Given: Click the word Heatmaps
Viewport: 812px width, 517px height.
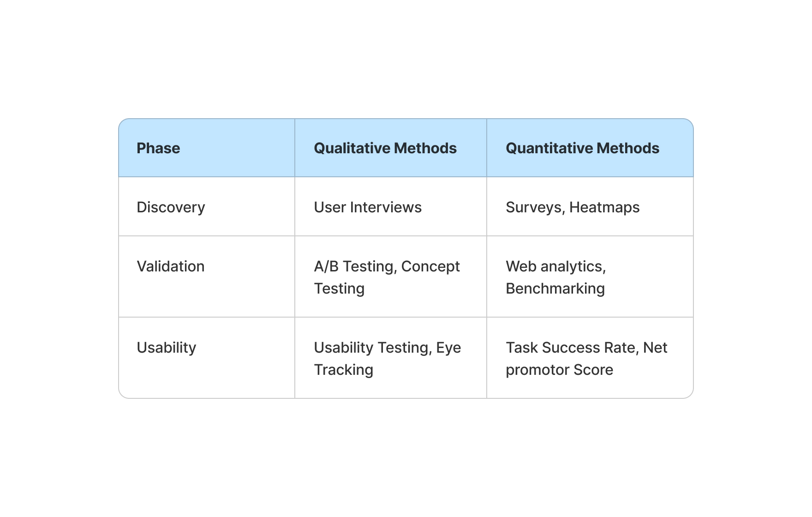Looking at the screenshot, I should point(604,207).
